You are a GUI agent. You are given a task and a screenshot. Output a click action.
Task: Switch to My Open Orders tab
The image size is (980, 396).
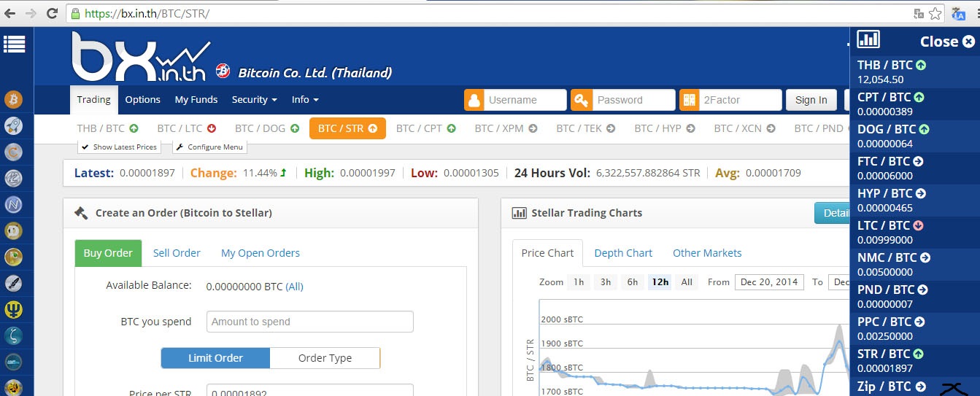tap(261, 253)
